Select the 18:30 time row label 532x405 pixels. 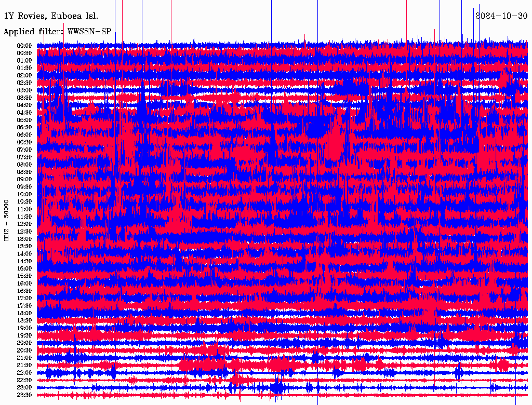24,320
